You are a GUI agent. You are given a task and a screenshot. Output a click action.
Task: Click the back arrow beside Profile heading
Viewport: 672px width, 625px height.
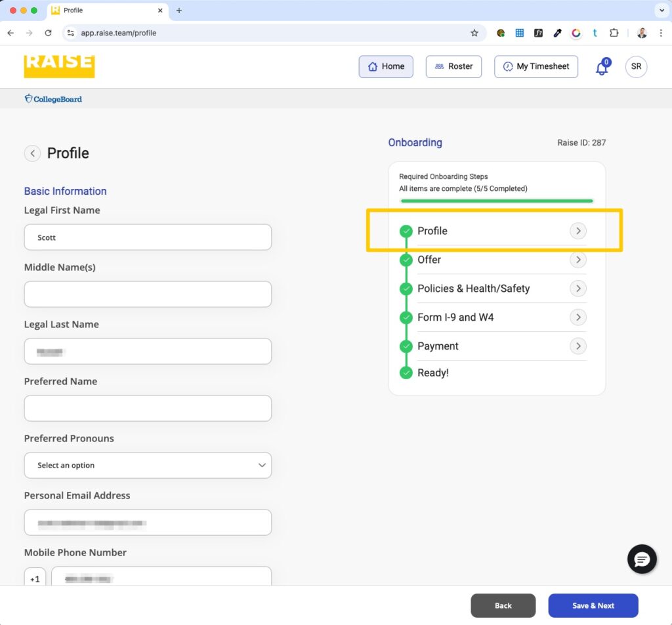pyautogui.click(x=32, y=153)
